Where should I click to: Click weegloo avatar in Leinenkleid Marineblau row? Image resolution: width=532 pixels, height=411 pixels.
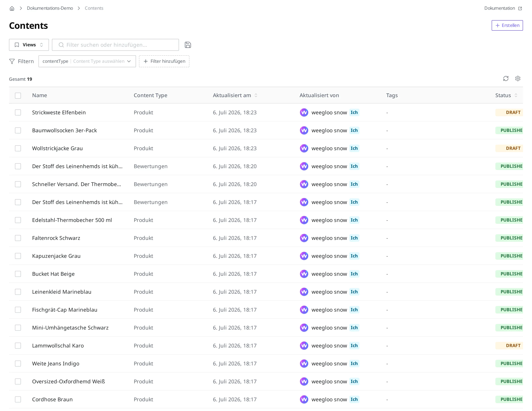304,292
